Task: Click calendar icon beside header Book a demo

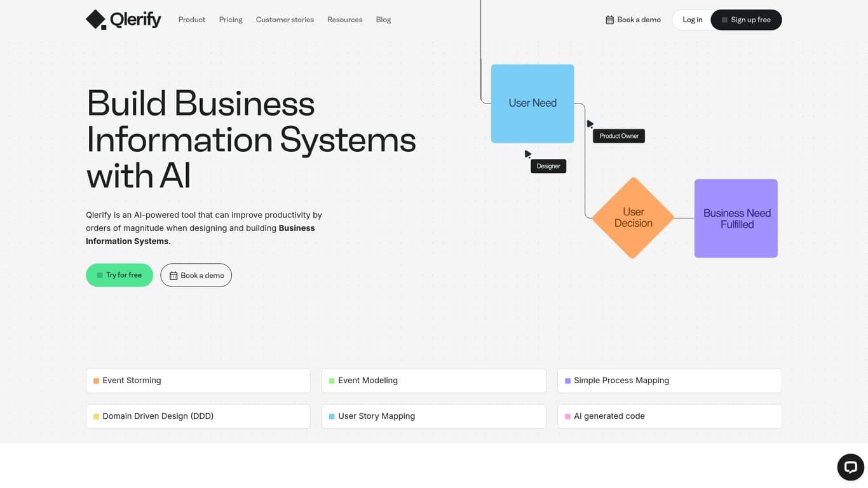Action: [609, 20]
